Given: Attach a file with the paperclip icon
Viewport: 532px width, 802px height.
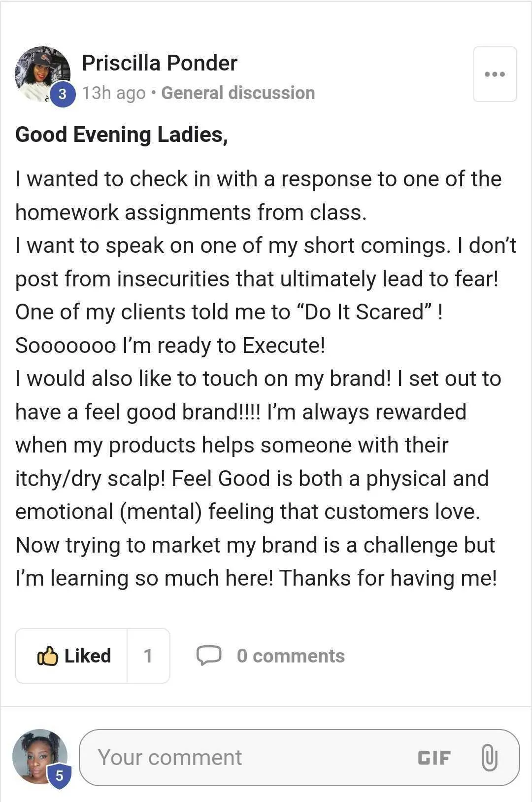Looking at the screenshot, I should coord(489,758).
